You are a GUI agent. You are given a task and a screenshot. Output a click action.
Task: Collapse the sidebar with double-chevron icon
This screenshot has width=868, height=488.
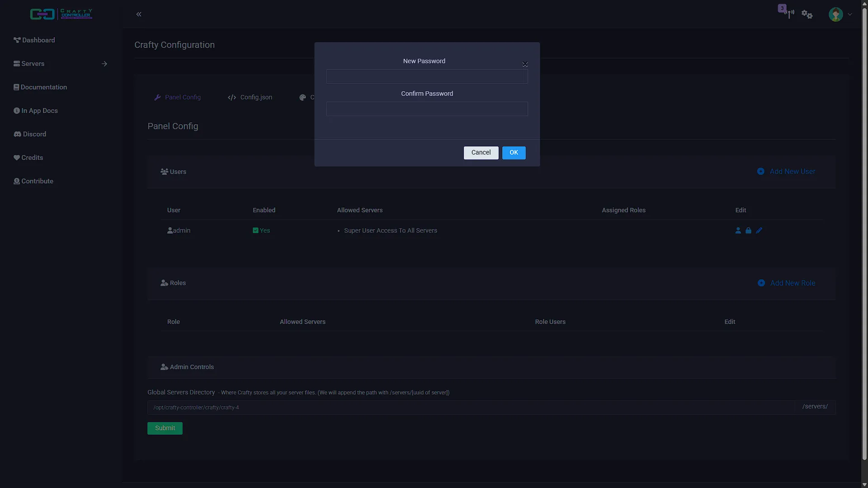point(139,14)
